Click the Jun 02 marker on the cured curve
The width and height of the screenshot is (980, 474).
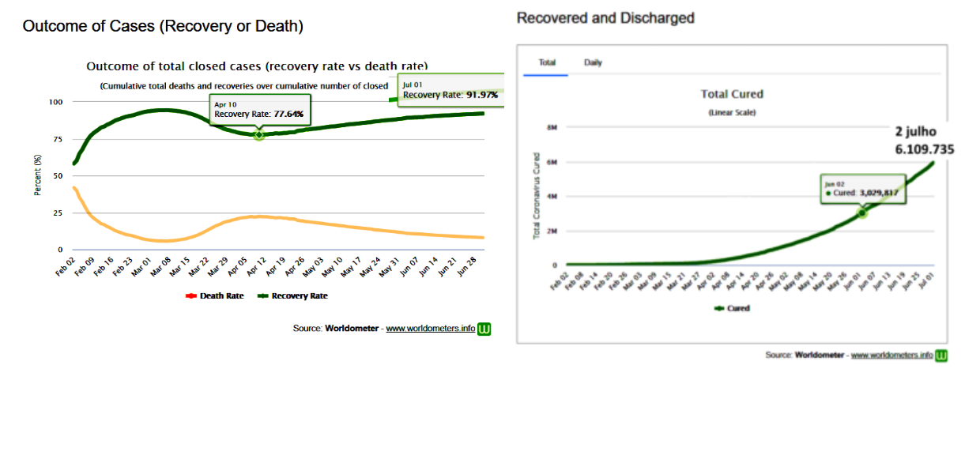(x=862, y=213)
